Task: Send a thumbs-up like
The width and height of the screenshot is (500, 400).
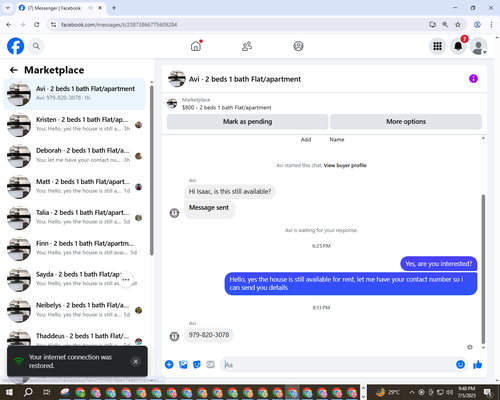Action: click(x=478, y=365)
